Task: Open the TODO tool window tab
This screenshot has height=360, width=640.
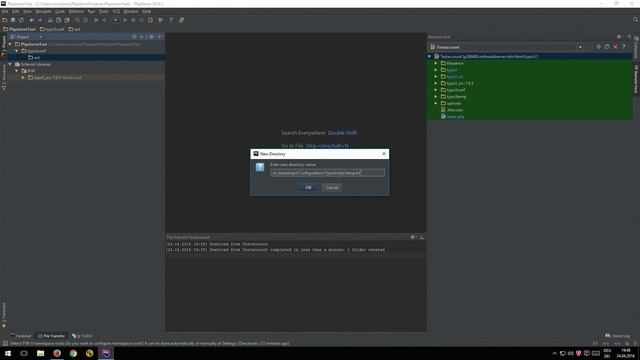Action: 82,336
